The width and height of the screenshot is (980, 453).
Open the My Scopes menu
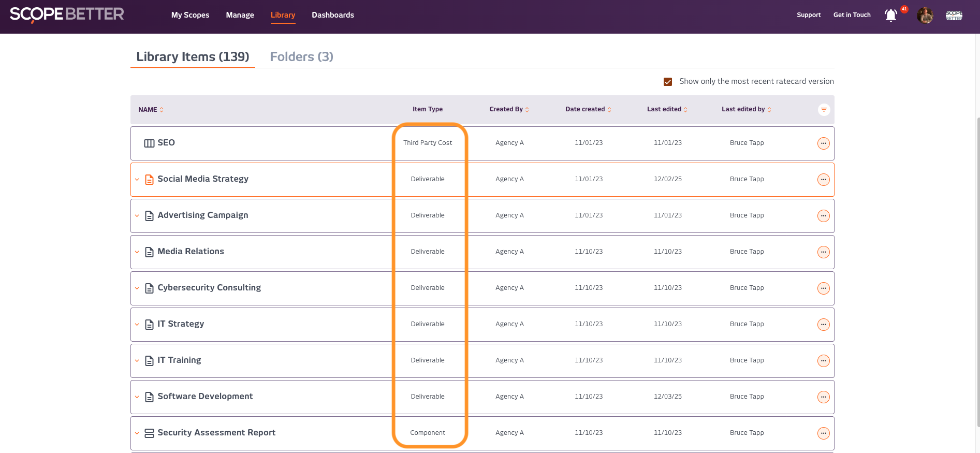(190, 15)
